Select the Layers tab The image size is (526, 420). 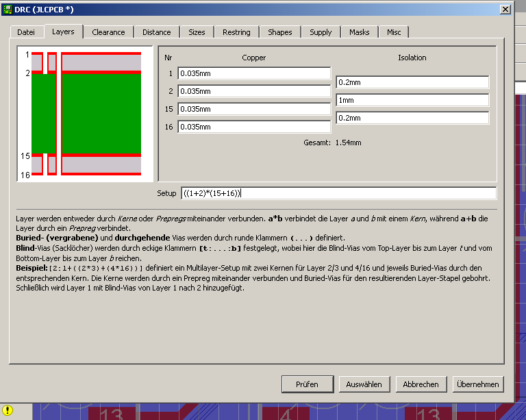pyautogui.click(x=63, y=32)
